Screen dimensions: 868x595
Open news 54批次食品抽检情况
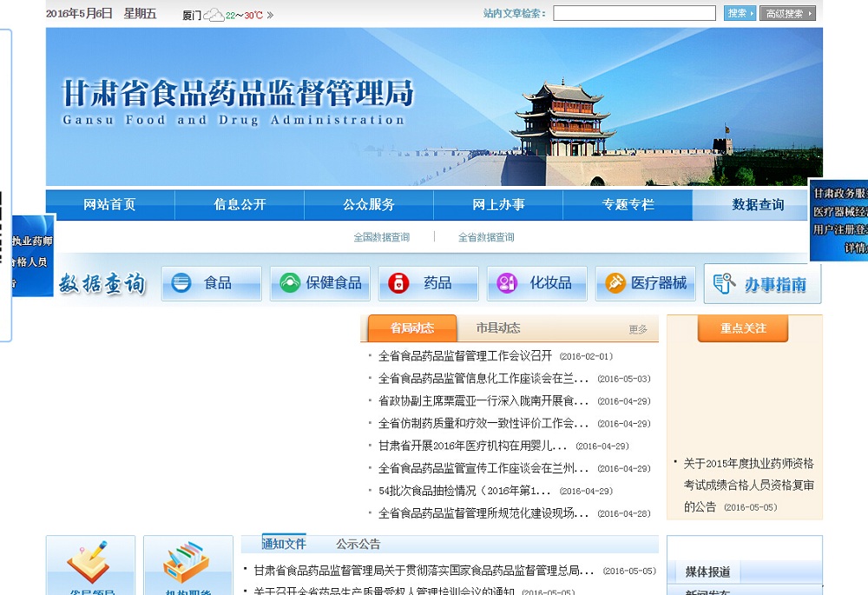point(464,491)
